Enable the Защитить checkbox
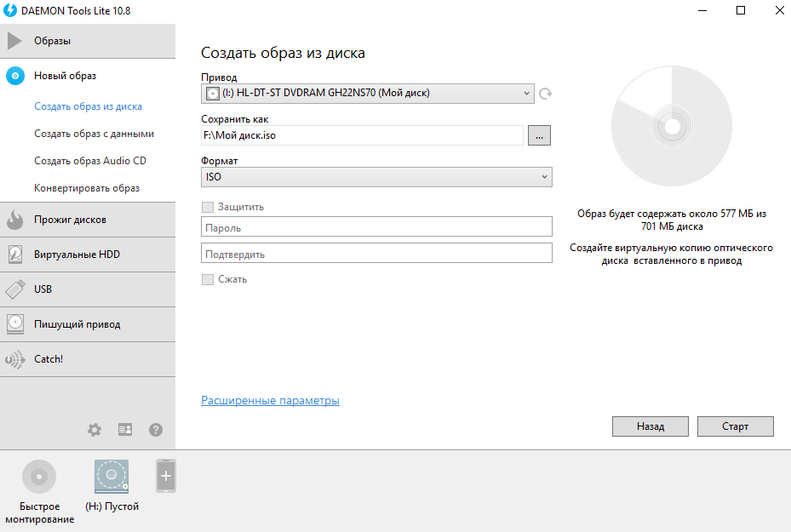 click(207, 207)
